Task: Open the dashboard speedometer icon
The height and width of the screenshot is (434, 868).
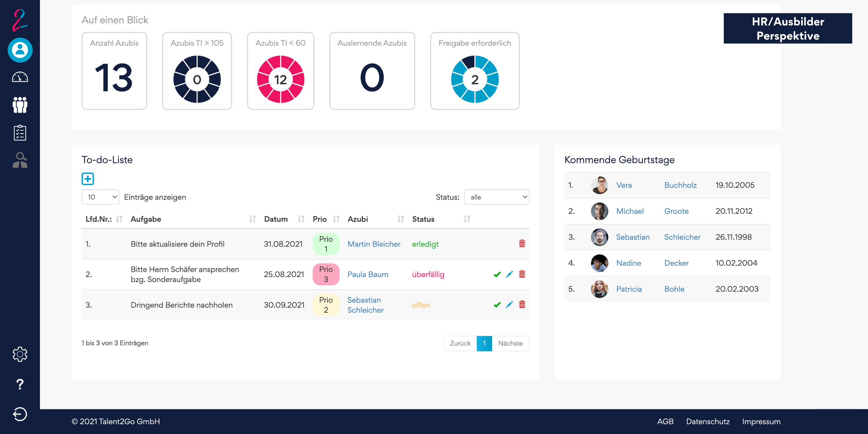Action: [x=20, y=77]
